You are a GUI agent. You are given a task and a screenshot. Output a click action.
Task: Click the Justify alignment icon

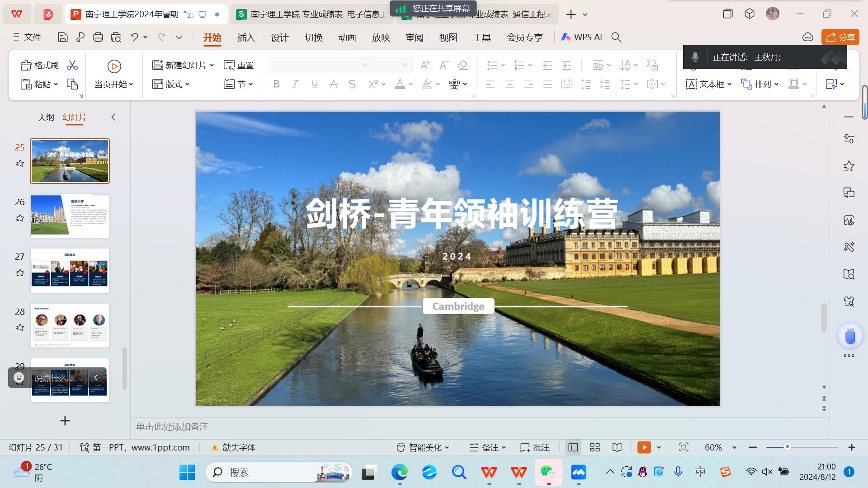pos(547,84)
